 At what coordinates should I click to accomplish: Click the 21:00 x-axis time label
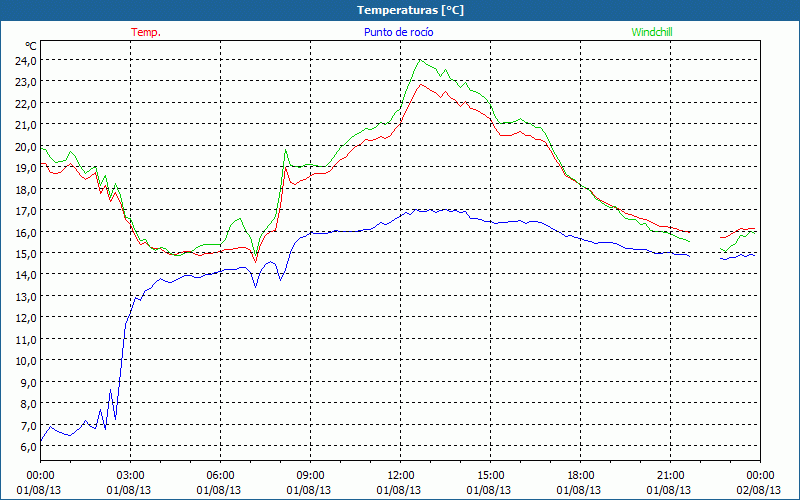tap(670, 476)
